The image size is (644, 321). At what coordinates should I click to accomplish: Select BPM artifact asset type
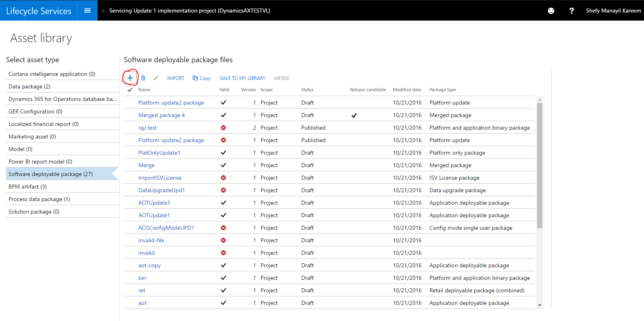tap(27, 187)
